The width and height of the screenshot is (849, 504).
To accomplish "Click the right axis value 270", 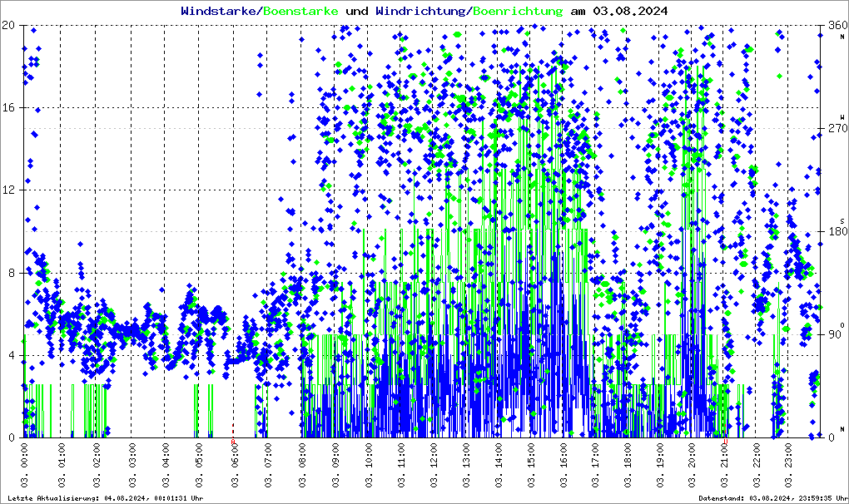I will click(835, 128).
